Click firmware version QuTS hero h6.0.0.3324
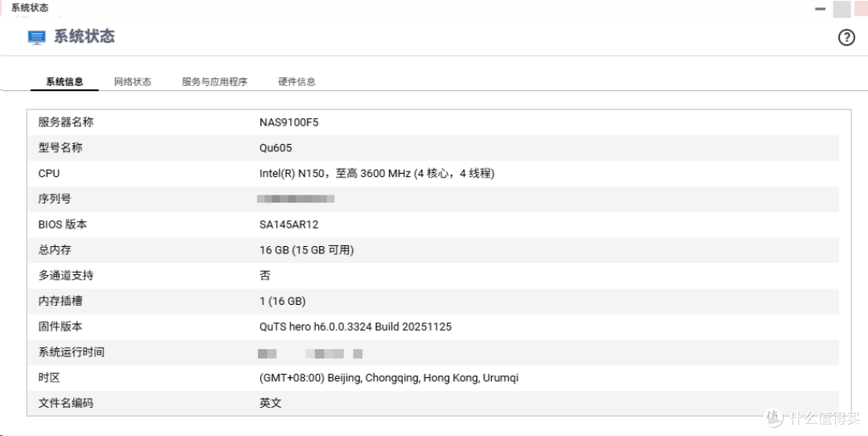The height and width of the screenshot is (436, 868). click(x=355, y=327)
